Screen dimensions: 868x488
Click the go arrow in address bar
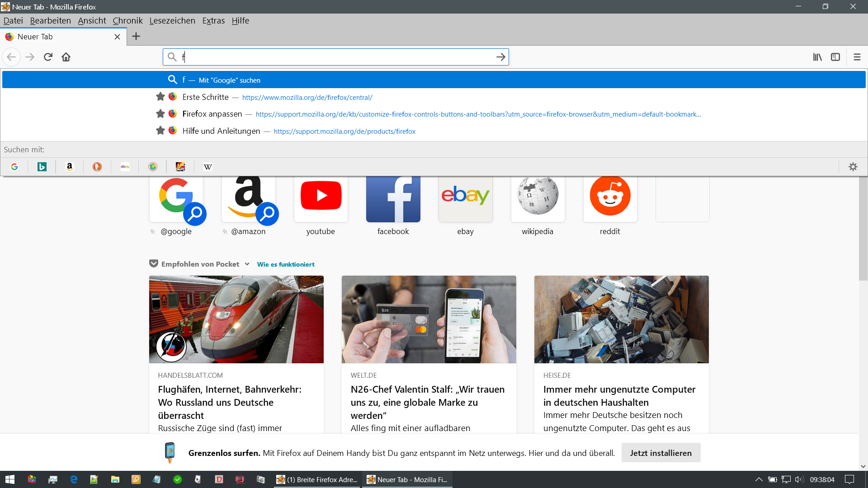(x=500, y=57)
